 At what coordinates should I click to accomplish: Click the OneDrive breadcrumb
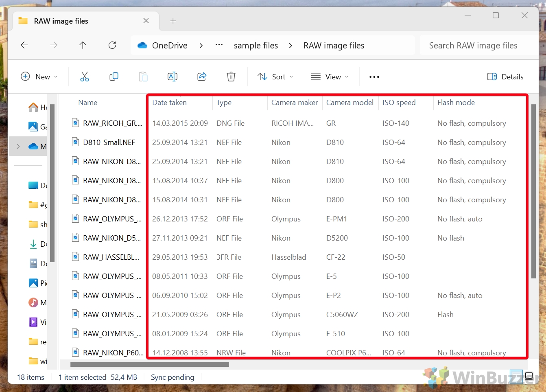(x=170, y=45)
